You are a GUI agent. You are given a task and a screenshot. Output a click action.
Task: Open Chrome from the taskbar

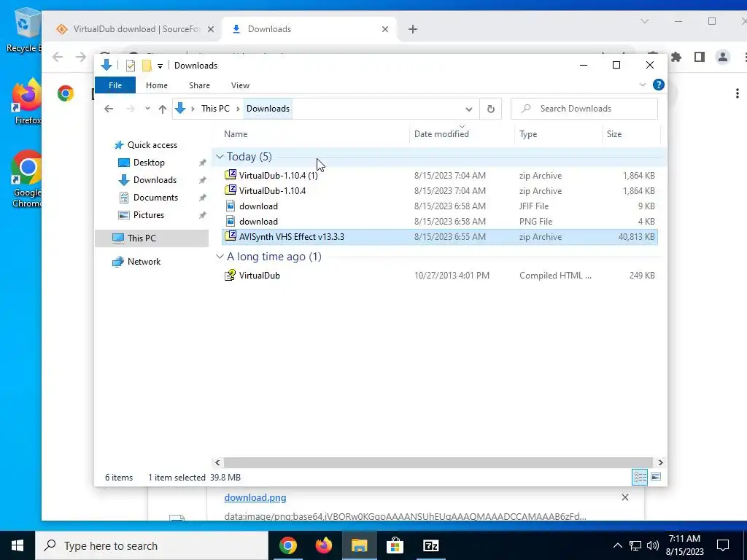click(287, 545)
